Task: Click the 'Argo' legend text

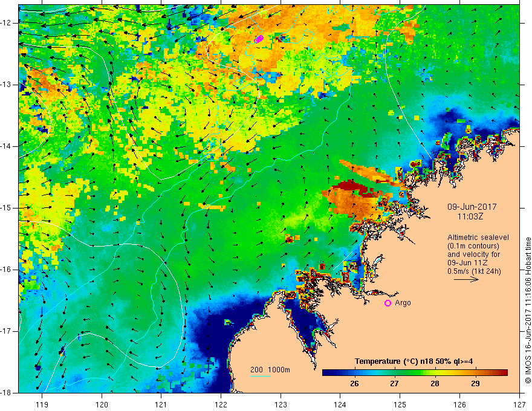Action: pyautogui.click(x=403, y=303)
